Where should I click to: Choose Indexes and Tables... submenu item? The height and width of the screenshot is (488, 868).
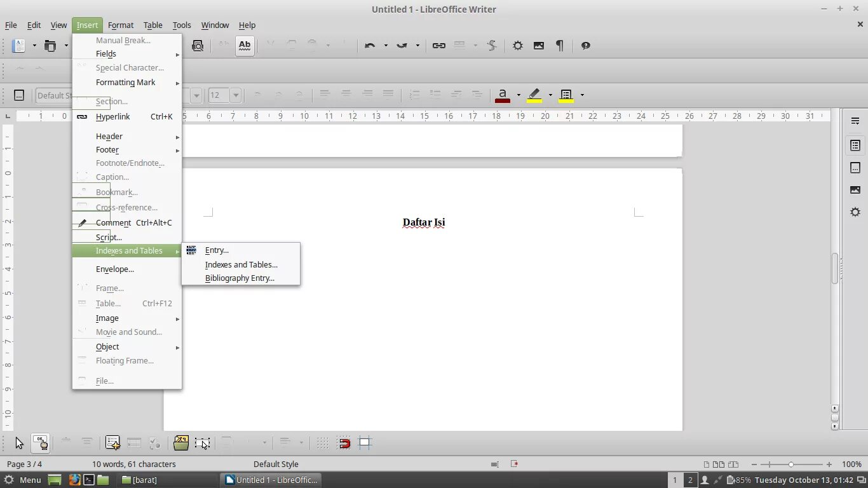(x=241, y=265)
